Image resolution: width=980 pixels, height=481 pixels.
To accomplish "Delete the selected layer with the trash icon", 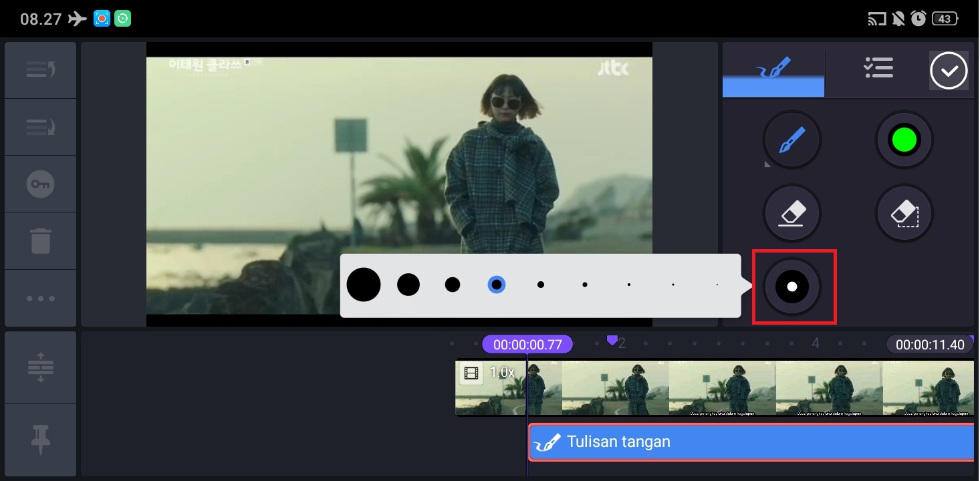I will pos(40,241).
